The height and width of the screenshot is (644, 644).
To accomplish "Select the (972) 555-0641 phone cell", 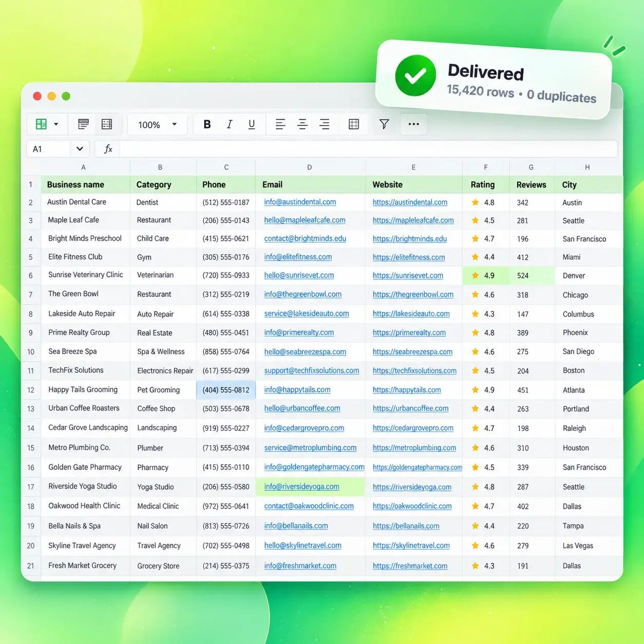I will pos(226,506).
